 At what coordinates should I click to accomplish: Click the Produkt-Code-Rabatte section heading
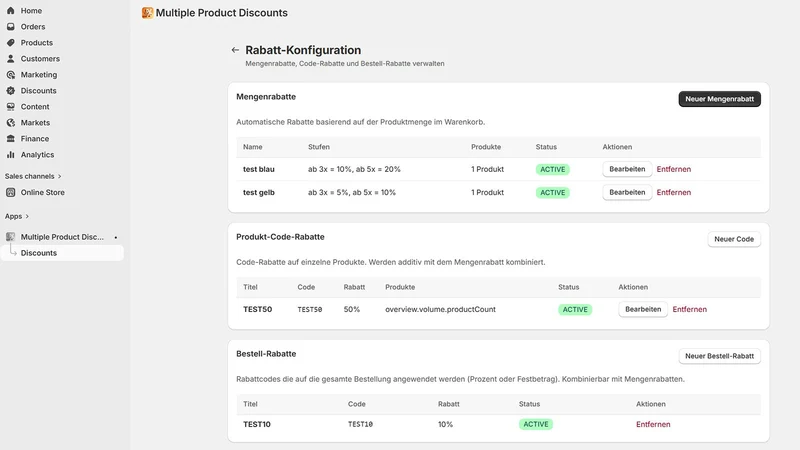[x=280, y=237]
